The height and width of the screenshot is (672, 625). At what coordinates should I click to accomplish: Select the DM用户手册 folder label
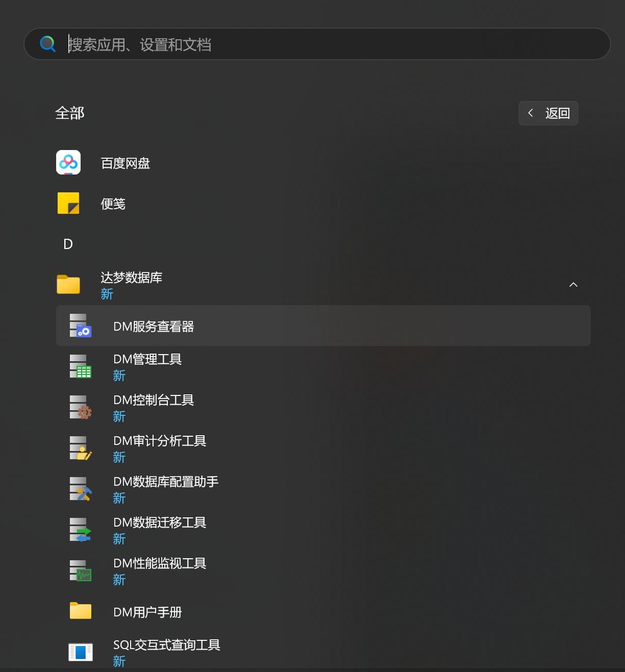coord(147,612)
